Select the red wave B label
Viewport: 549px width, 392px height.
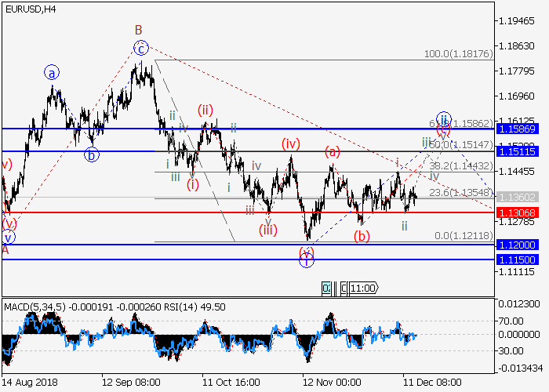click(138, 31)
